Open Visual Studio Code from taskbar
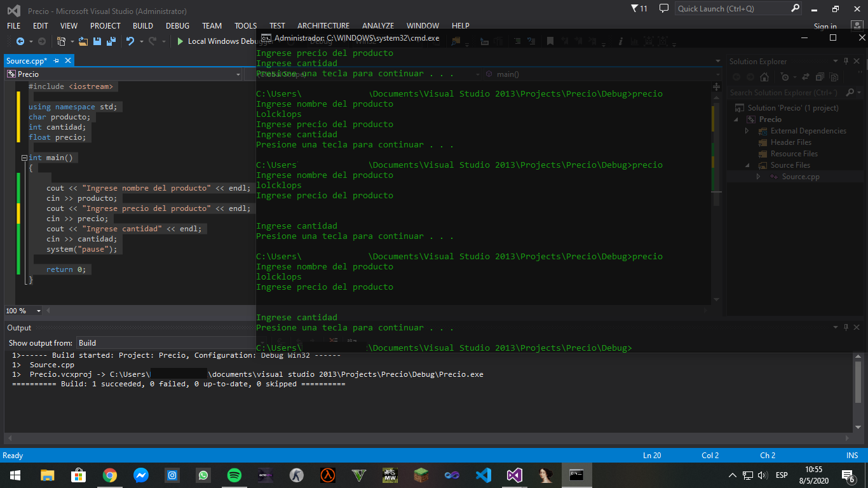Screen dimensions: 868x488 (483, 475)
